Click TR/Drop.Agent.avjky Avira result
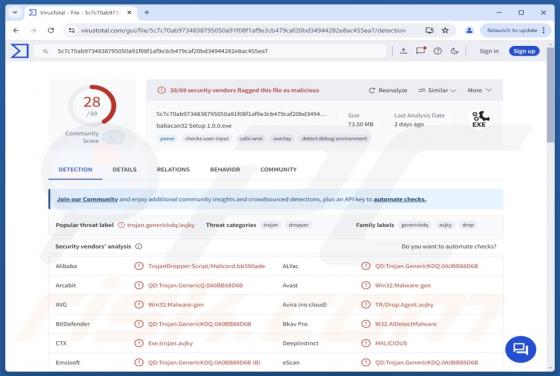Screen dimensions: 560x376 tap(404, 305)
